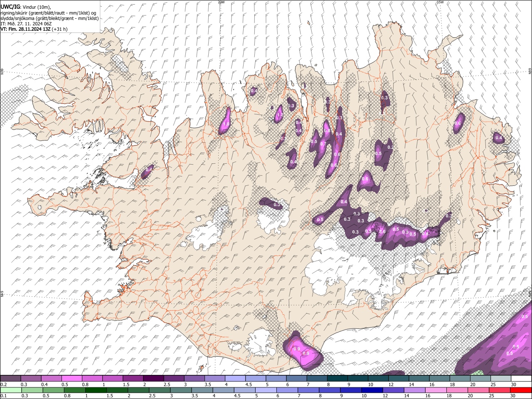Click the westernmost 0.4 snowfall patch
This screenshot has width=532, height=399.
pos(148,170)
